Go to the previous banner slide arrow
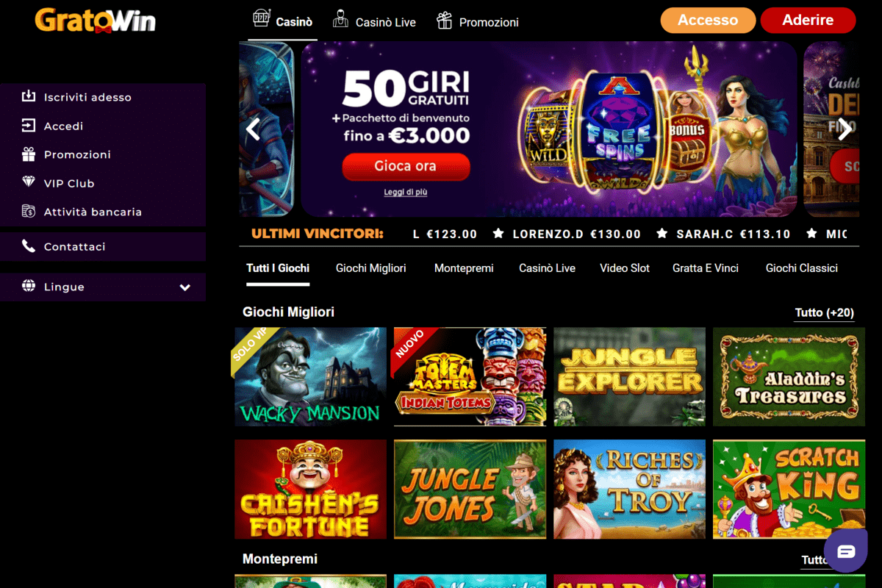This screenshot has height=588, width=882. pyautogui.click(x=253, y=129)
